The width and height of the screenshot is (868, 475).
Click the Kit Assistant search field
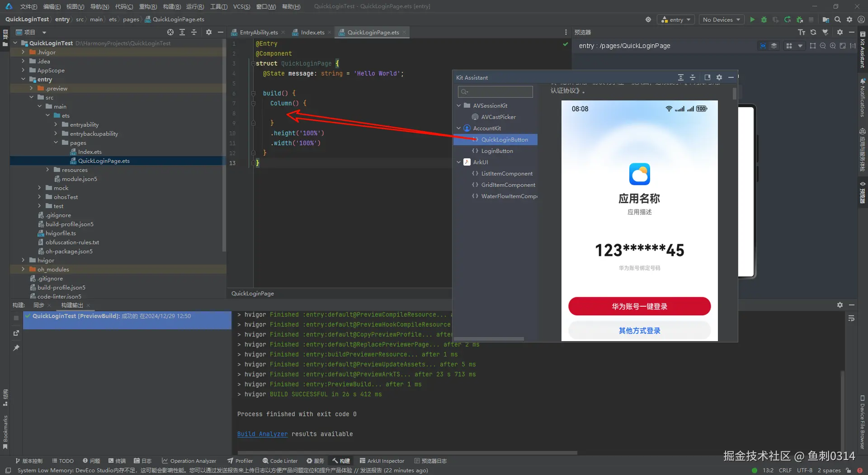tap(495, 92)
